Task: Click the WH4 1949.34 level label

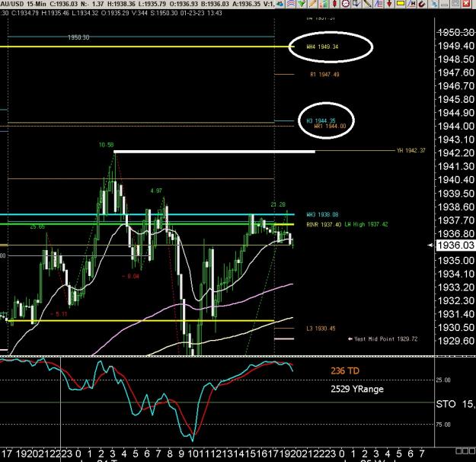Action: click(x=322, y=47)
